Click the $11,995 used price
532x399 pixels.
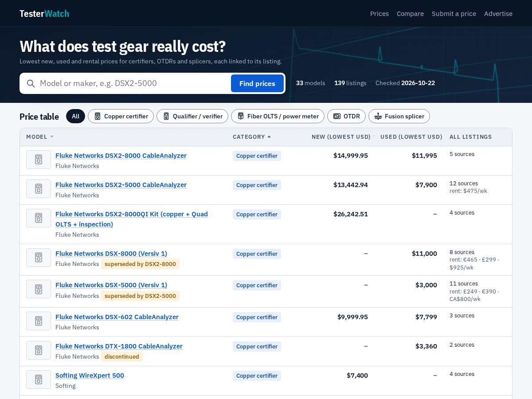tap(424, 156)
